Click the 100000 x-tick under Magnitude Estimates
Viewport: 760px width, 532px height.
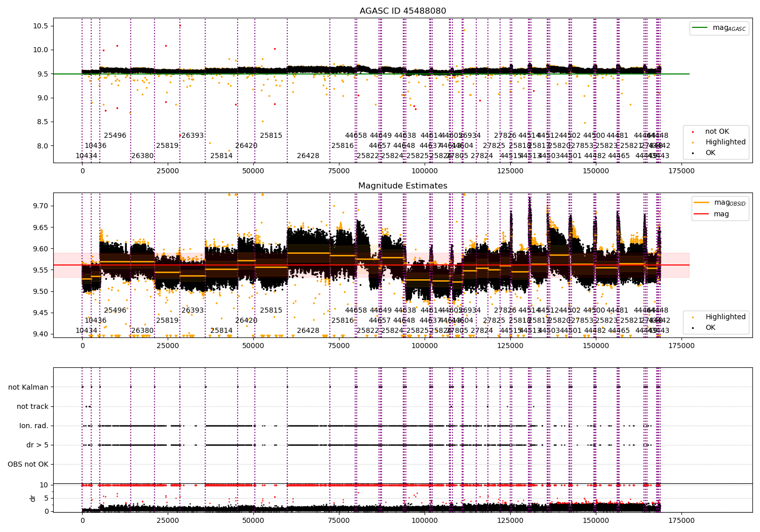(425, 346)
